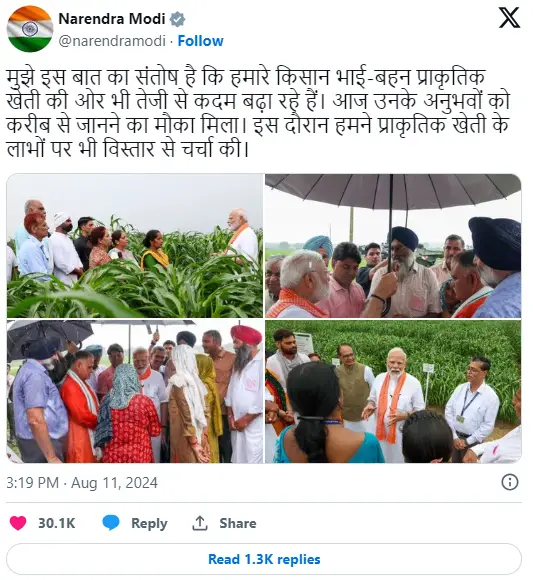The image size is (533, 580).
Task: Open the photo with red turban man
Action: 135,391
